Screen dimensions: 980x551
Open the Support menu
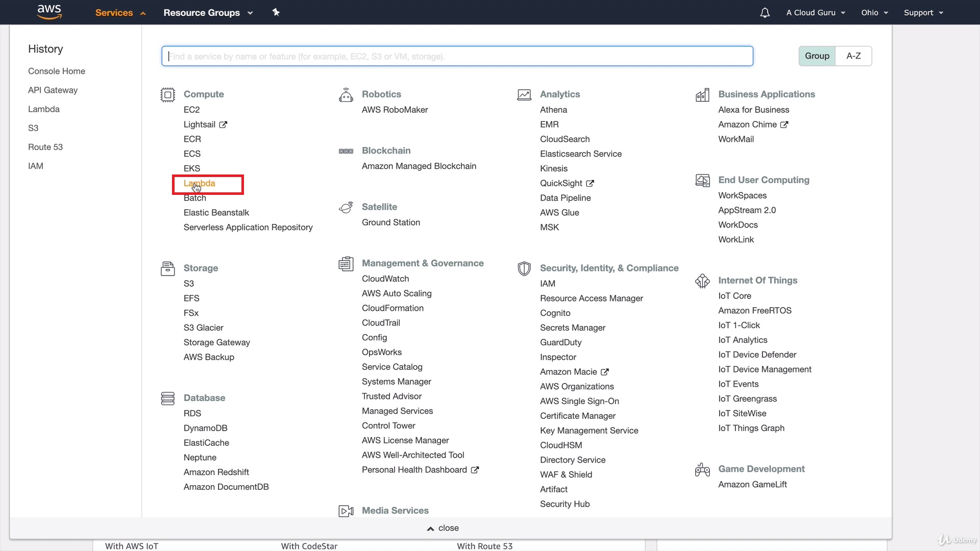pos(923,13)
